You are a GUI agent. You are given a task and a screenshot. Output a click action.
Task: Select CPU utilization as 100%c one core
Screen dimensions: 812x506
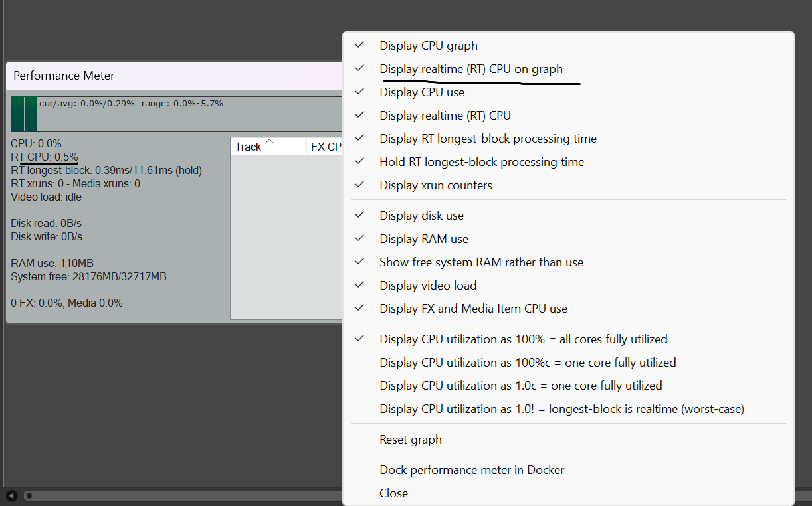[x=528, y=363]
